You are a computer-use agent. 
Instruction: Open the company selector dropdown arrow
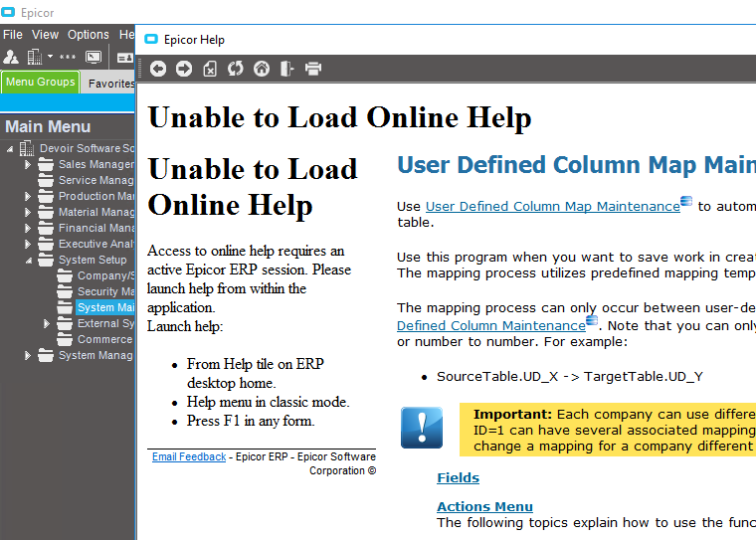[50, 57]
